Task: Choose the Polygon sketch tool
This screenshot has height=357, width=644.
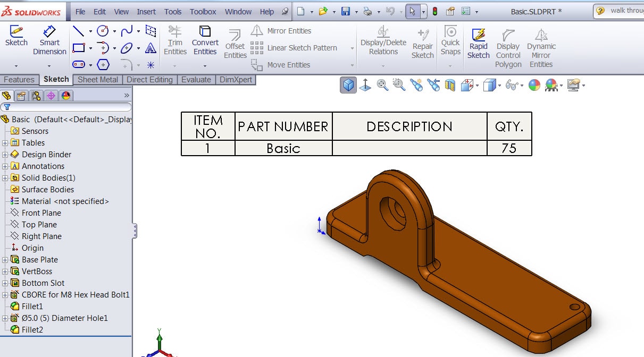Action: pyautogui.click(x=103, y=65)
